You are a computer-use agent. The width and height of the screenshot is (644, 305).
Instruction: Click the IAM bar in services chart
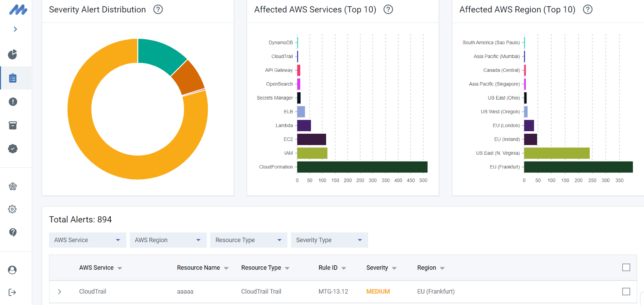point(312,153)
